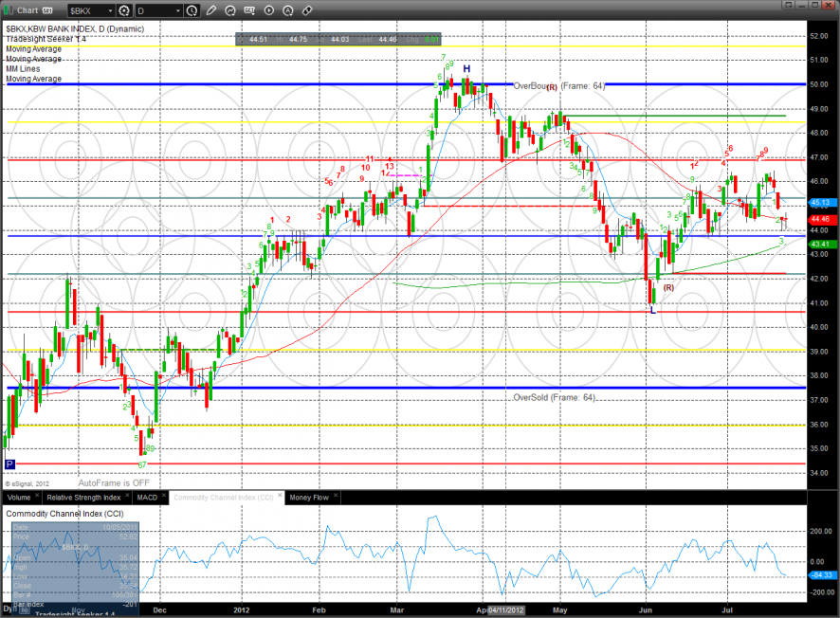This screenshot has width=840, height=618.
Task: Switch to the MACD tab
Action: [147, 498]
